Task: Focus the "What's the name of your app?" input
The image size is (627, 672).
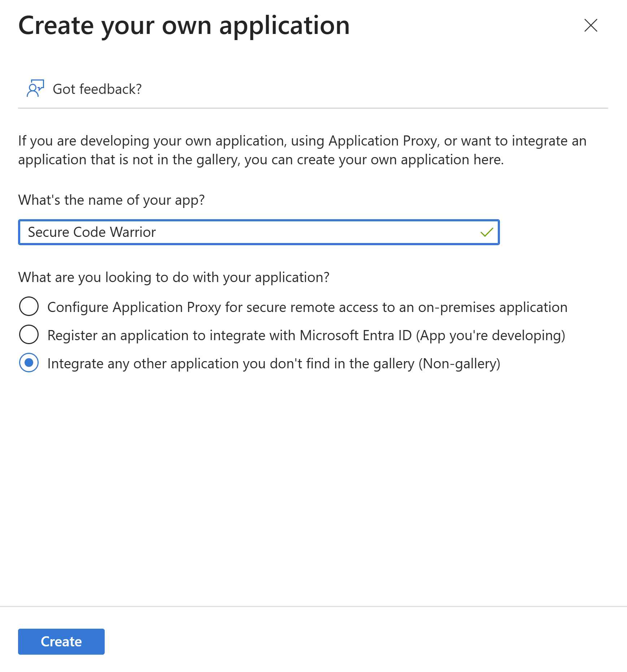Action: pyautogui.click(x=253, y=232)
